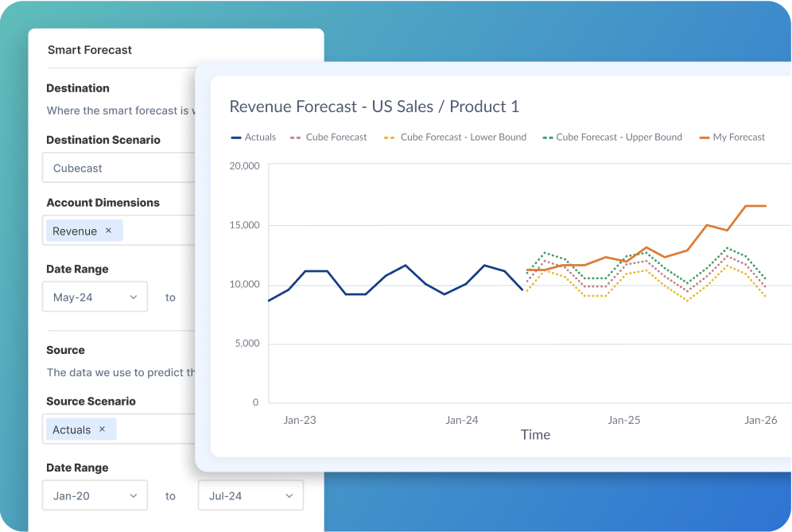Click the Revenue Forecast chart title
Viewport: 792px width, 532px height.
pyautogui.click(x=374, y=107)
